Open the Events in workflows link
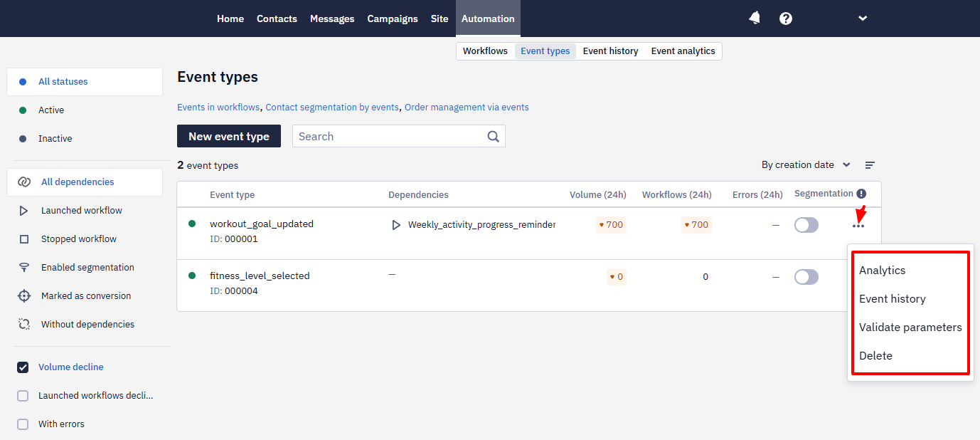Image resolution: width=980 pixels, height=440 pixels. tap(218, 108)
